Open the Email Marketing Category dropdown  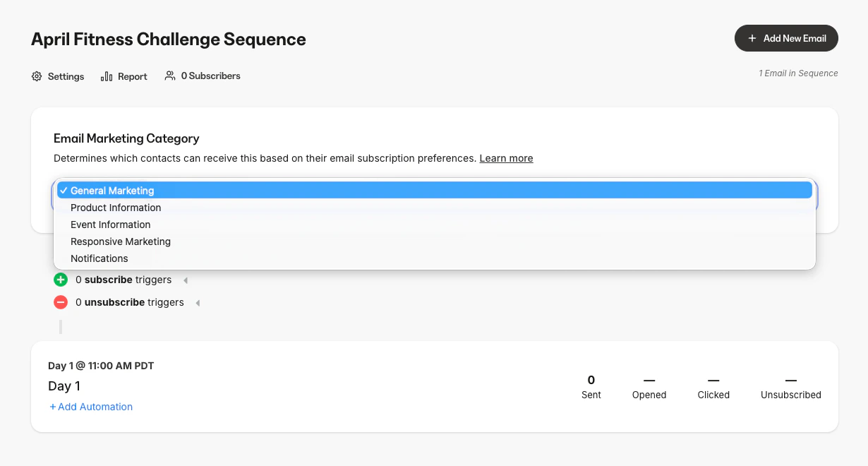[434, 197]
